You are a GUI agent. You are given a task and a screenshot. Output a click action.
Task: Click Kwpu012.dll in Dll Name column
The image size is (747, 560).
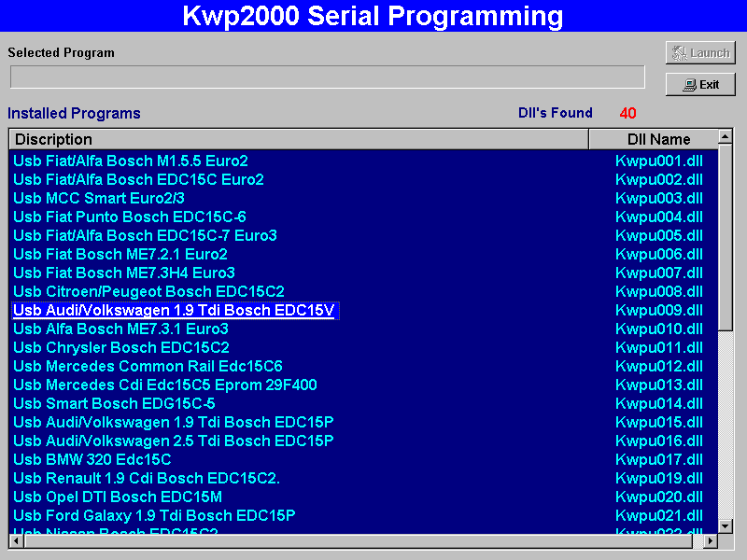pos(659,366)
